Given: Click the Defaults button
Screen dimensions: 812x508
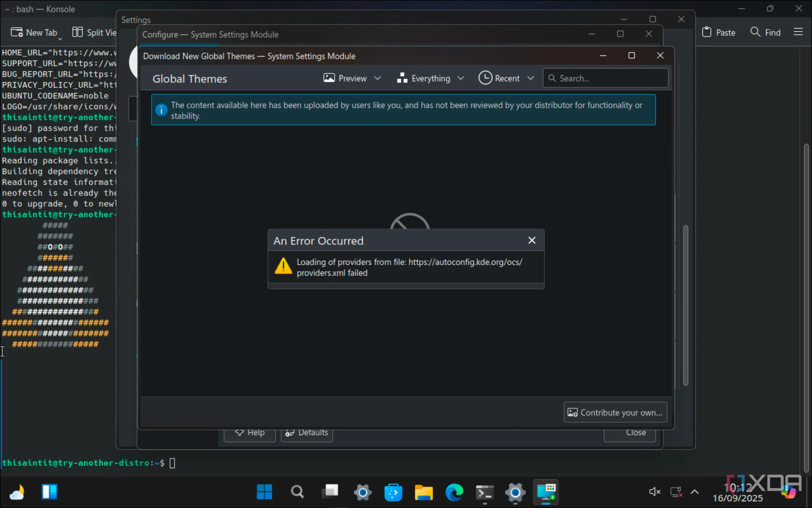Looking at the screenshot, I should pyautogui.click(x=307, y=433).
